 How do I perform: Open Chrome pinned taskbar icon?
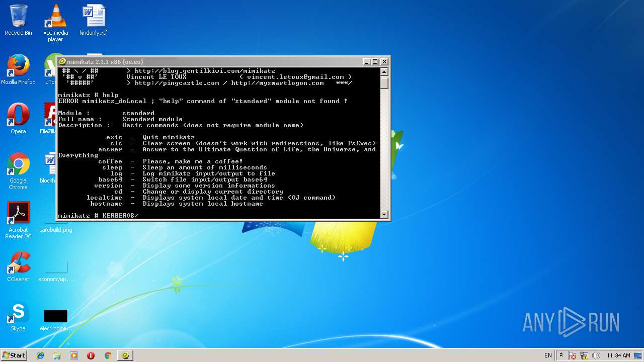(108, 355)
